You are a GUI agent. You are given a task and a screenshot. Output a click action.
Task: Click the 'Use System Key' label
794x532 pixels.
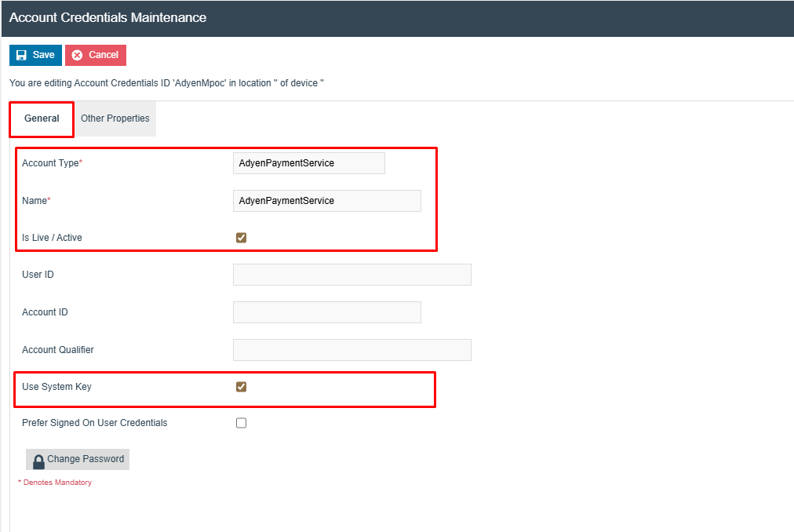[56, 387]
